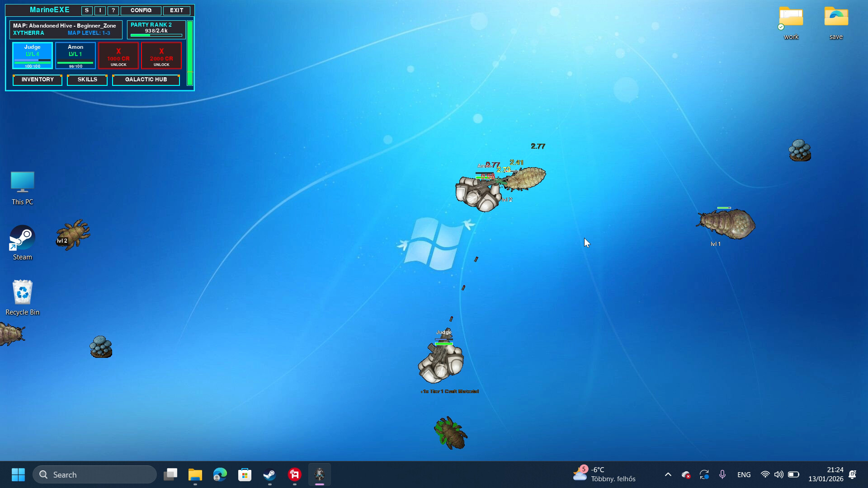Open the GALACTIC HUB in MarineEXE
The height and width of the screenshot is (488, 868).
(x=146, y=80)
